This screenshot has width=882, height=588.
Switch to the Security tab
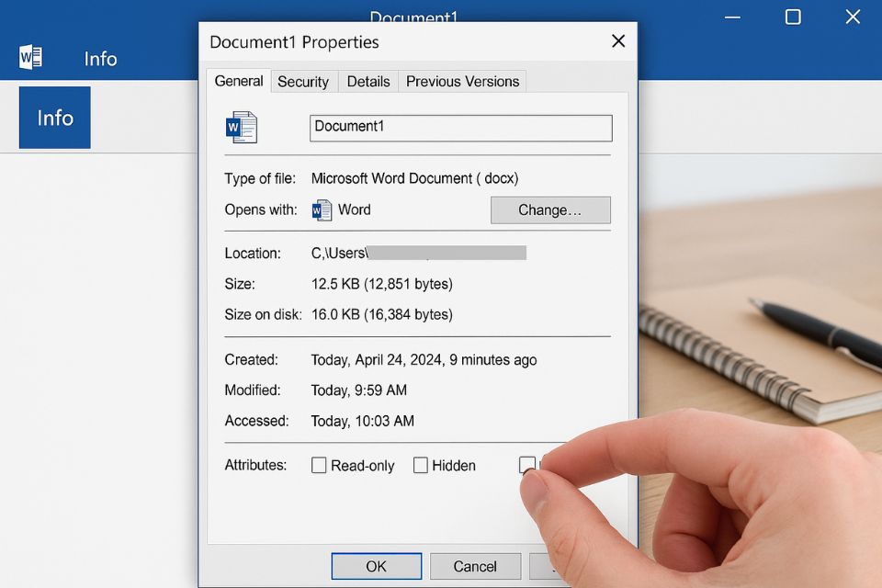pyautogui.click(x=304, y=81)
